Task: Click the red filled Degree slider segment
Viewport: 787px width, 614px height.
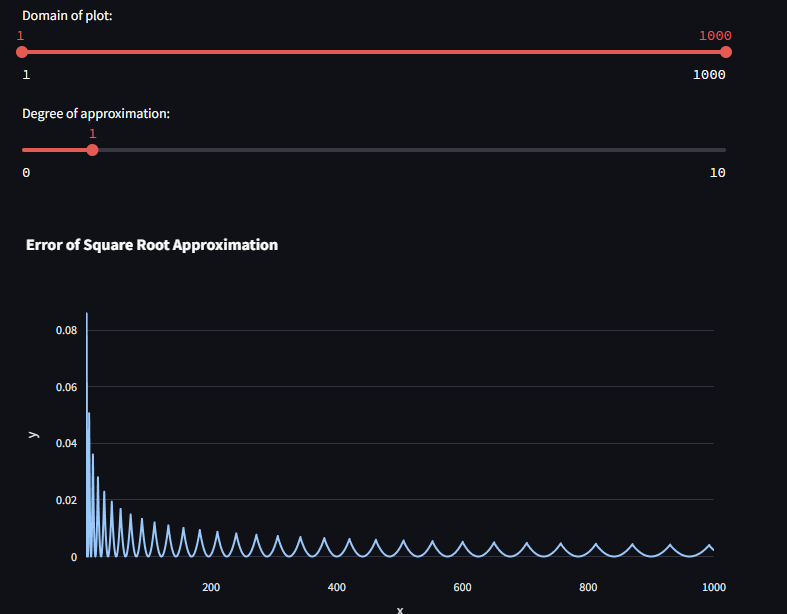Action: (x=57, y=150)
